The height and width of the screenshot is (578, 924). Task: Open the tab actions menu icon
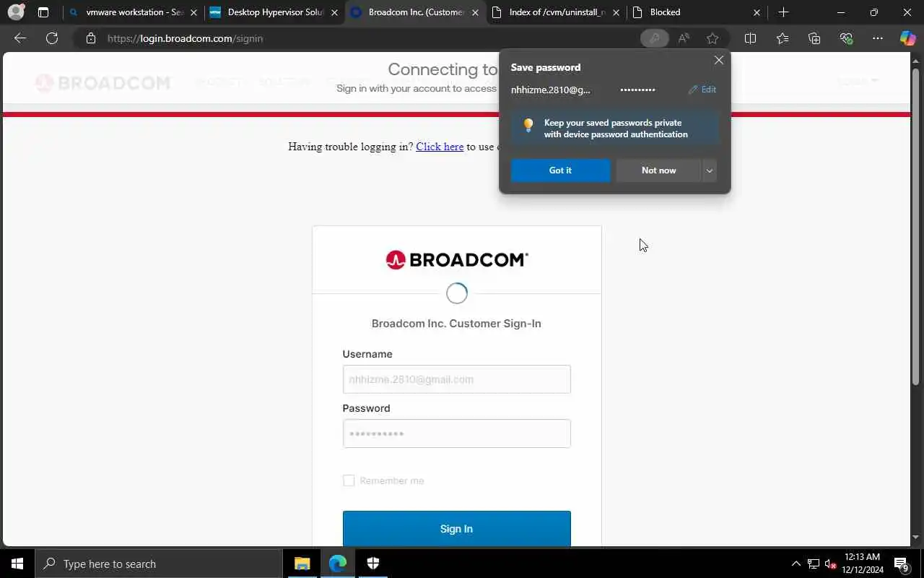43,12
